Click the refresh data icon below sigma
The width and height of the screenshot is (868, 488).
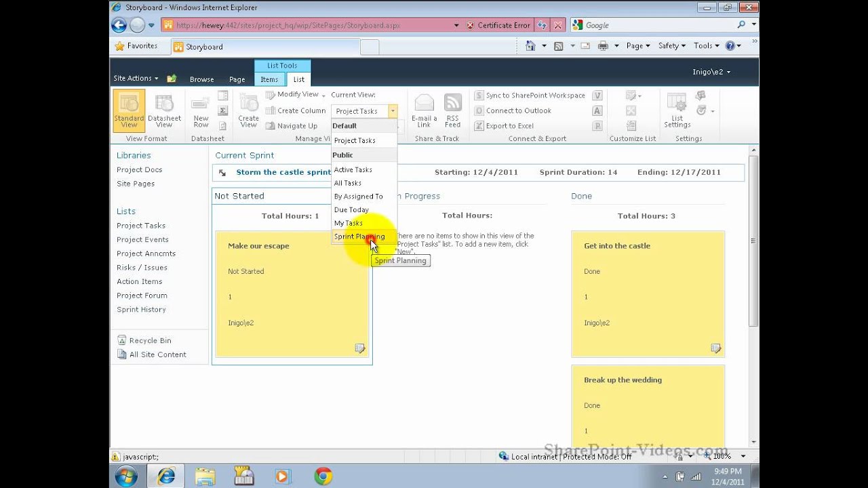pos(222,125)
